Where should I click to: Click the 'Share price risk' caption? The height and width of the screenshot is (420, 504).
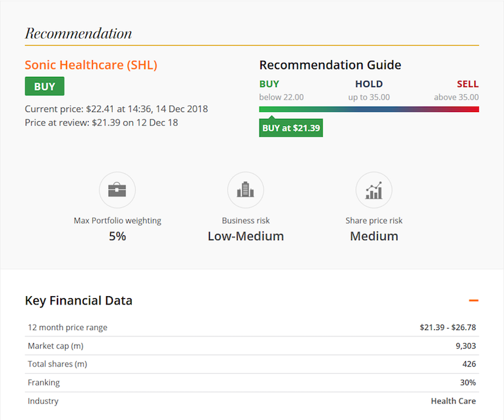[374, 221]
